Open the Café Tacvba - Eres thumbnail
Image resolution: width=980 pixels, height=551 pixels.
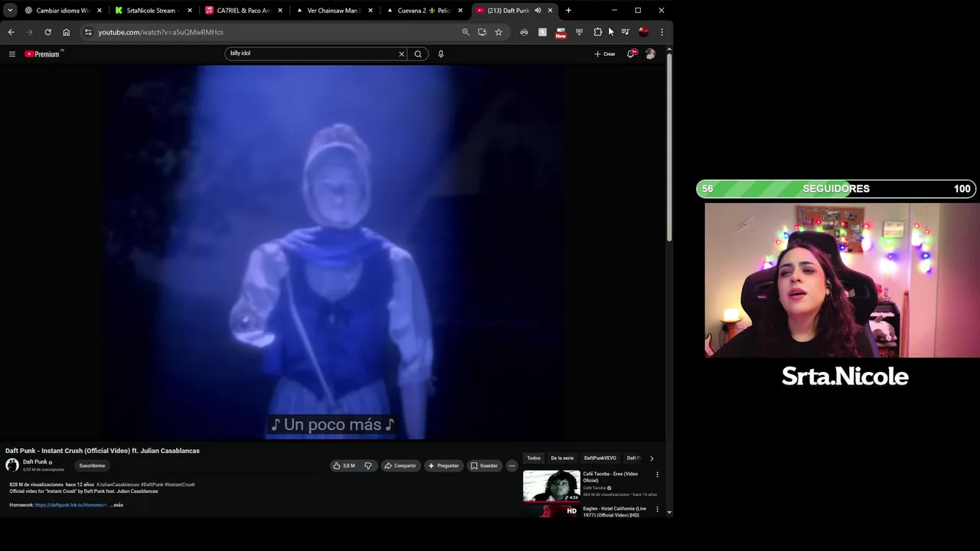click(x=551, y=486)
